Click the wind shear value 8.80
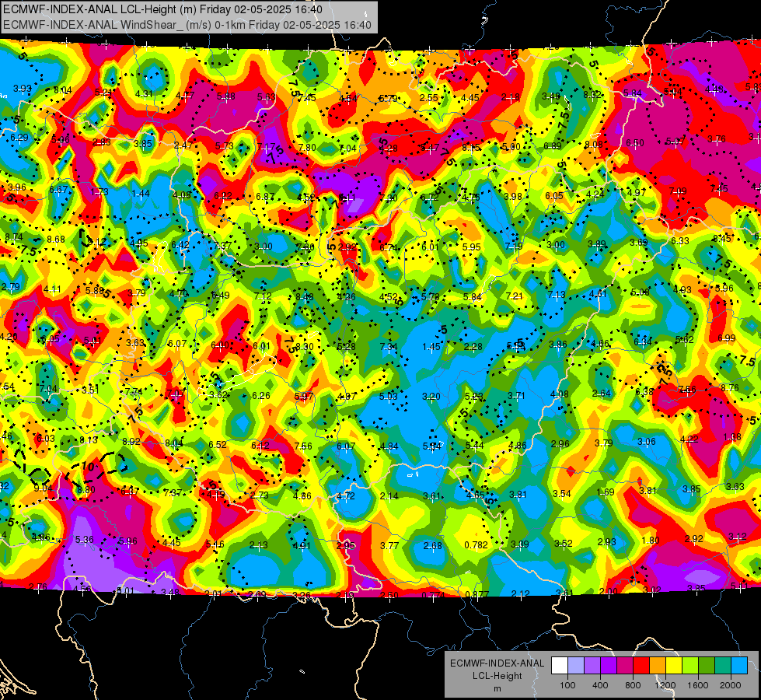This screenshot has height=700, width=761. pyautogui.click(x=86, y=490)
